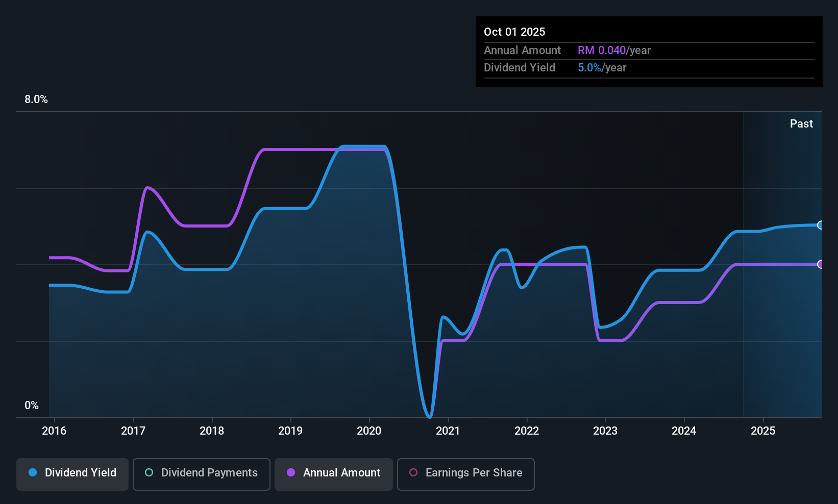Viewport: 838px width, 504px height.
Task: Click the 0% y-axis label
Action: pyautogui.click(x=32, y=406)
